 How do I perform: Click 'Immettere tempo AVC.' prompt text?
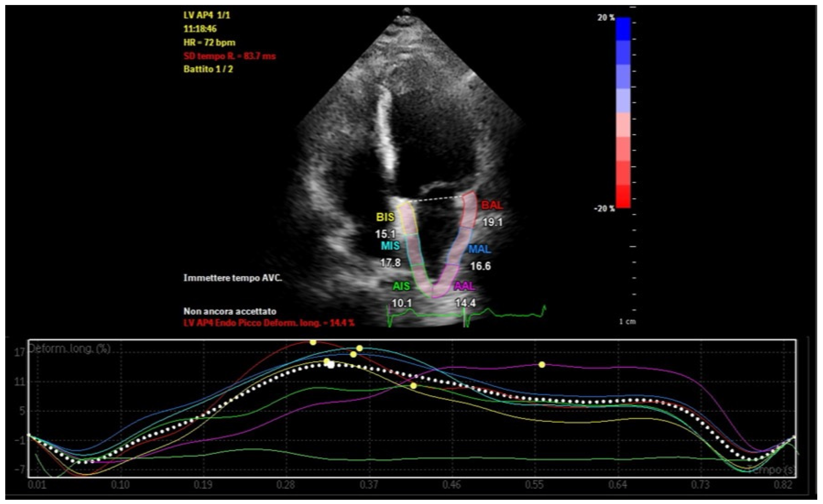(233, 278)
